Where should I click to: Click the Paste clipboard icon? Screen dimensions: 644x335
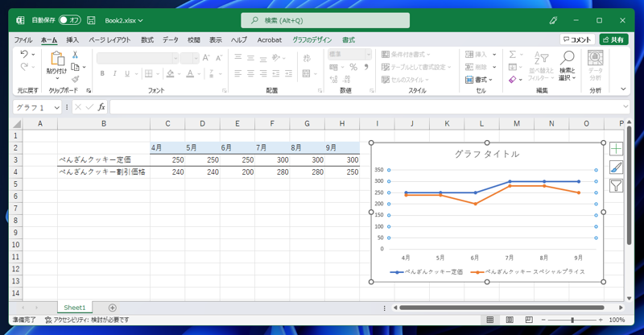[x=57, y=58]
